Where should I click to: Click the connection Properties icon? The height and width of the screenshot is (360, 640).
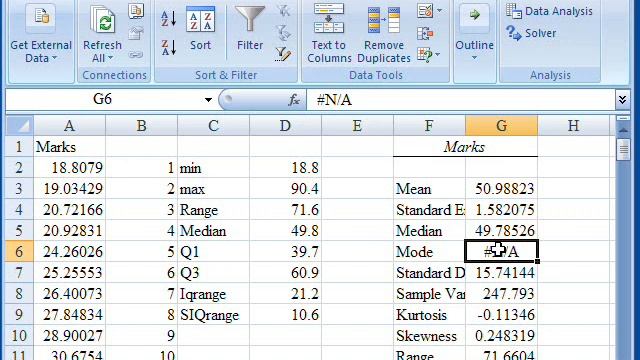[x=136, y=33]
